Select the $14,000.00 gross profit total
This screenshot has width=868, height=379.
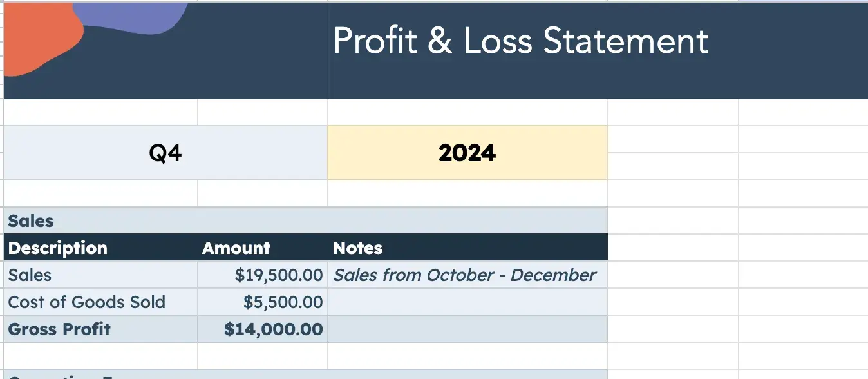tap(273, 329)
